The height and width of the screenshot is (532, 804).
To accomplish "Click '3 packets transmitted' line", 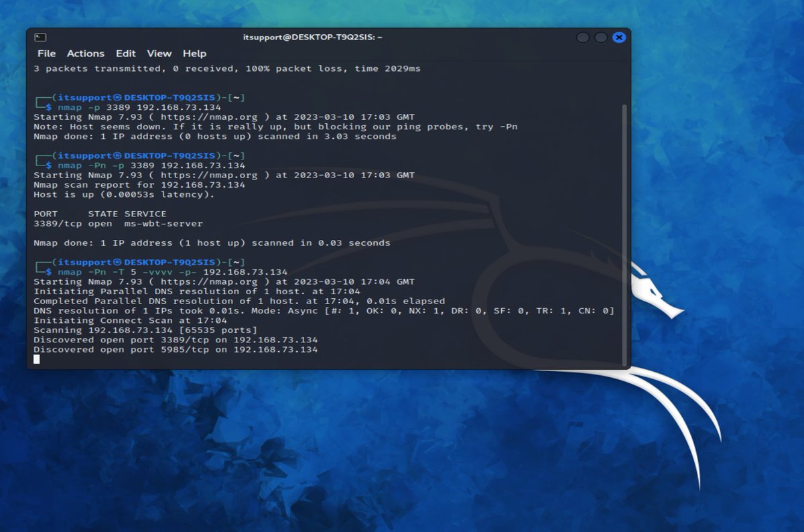I will 227,68.
